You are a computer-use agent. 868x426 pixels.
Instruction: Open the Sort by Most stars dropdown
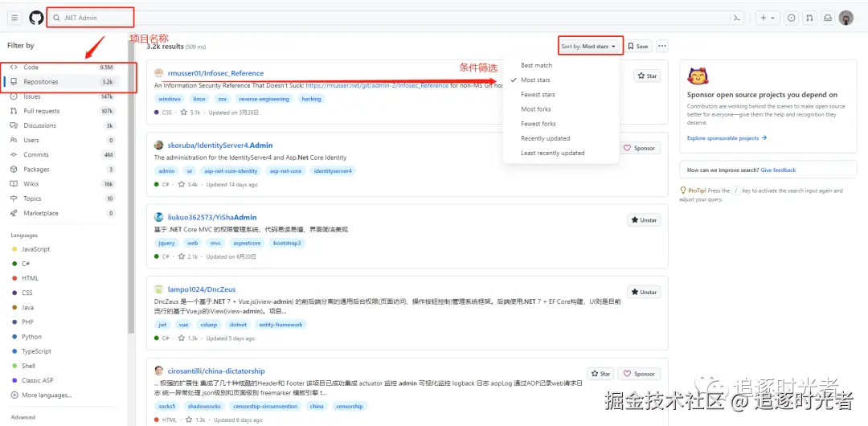tap(590, 47)
